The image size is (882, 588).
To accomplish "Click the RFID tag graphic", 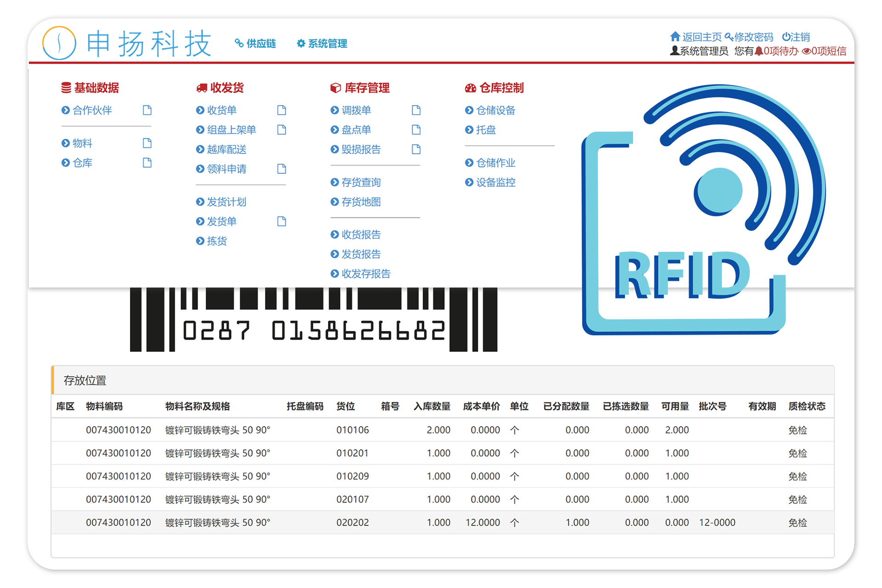I will point(703,209).
